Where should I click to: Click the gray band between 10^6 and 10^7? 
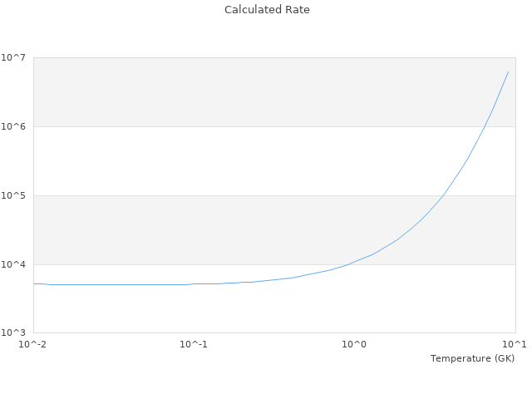[x=249, y=91]
